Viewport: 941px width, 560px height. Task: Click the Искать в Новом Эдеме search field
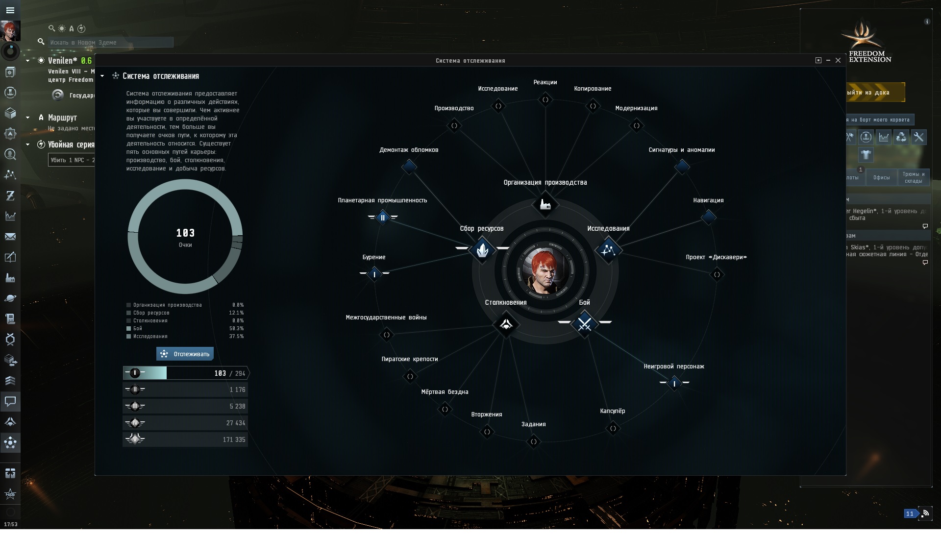coord(110,42)
